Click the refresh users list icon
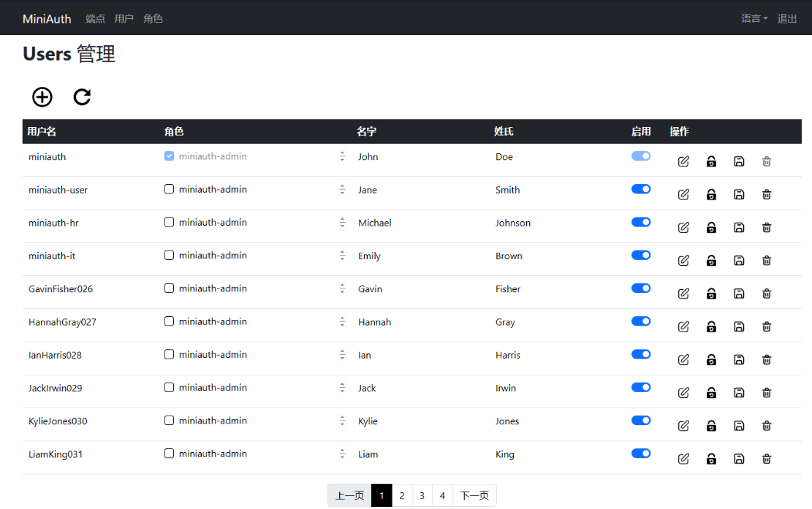This screenshot has height=509, width=812. click(x=82, y=96)
